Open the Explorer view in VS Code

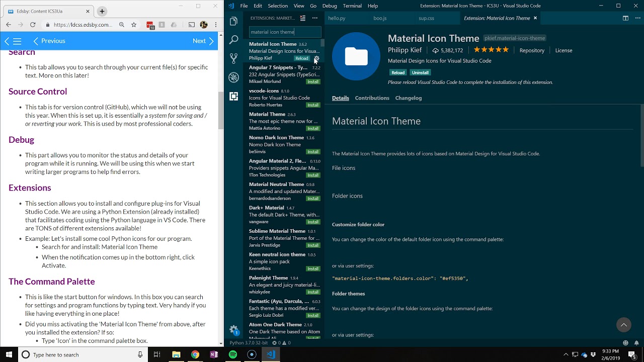[x=233, y=21]
